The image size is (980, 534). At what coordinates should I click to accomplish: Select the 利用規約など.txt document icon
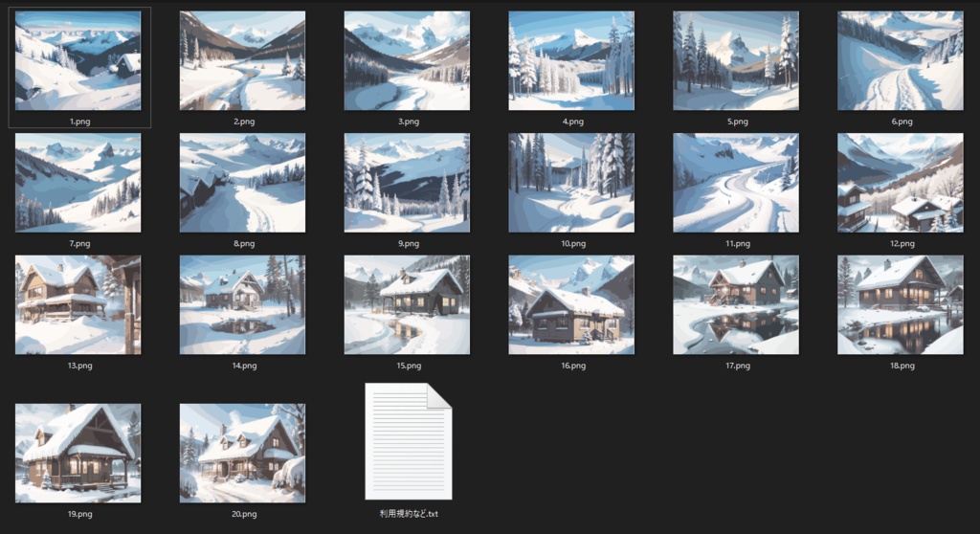click(408, 441)
